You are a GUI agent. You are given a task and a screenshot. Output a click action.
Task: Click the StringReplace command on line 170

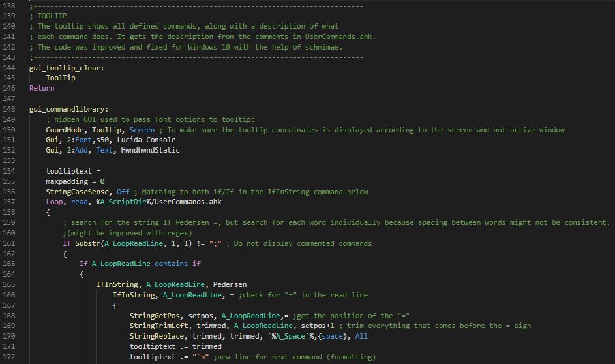(x=158, y=336)
